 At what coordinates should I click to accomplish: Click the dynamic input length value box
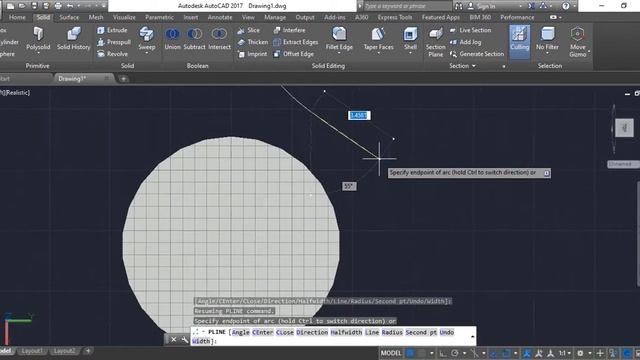point(359,116)
